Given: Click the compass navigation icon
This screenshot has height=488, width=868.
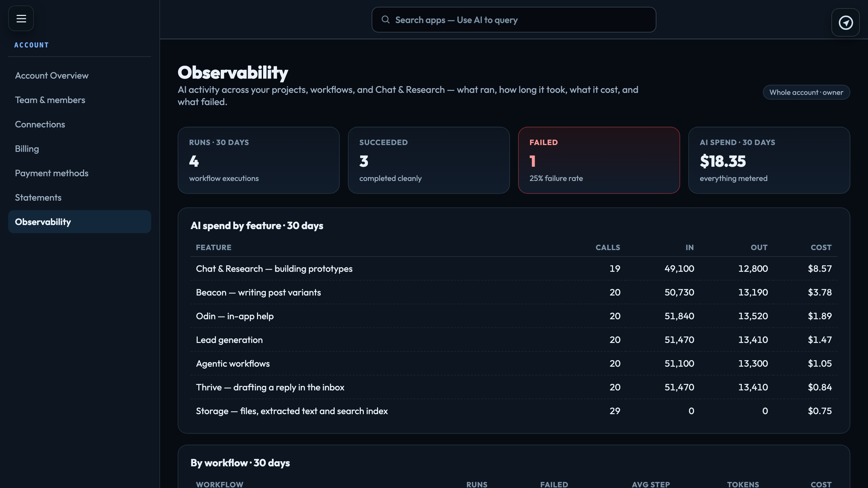Looking at the screenshot, I should coord(846,23).
